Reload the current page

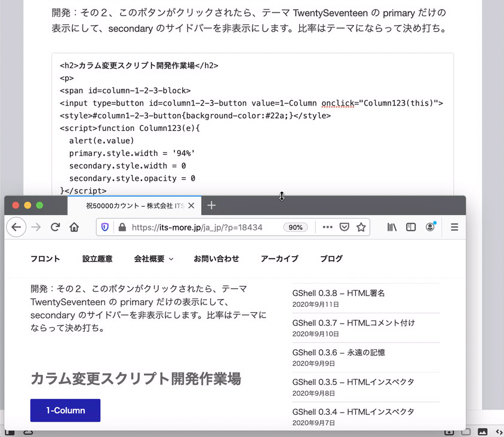[55, 227]
